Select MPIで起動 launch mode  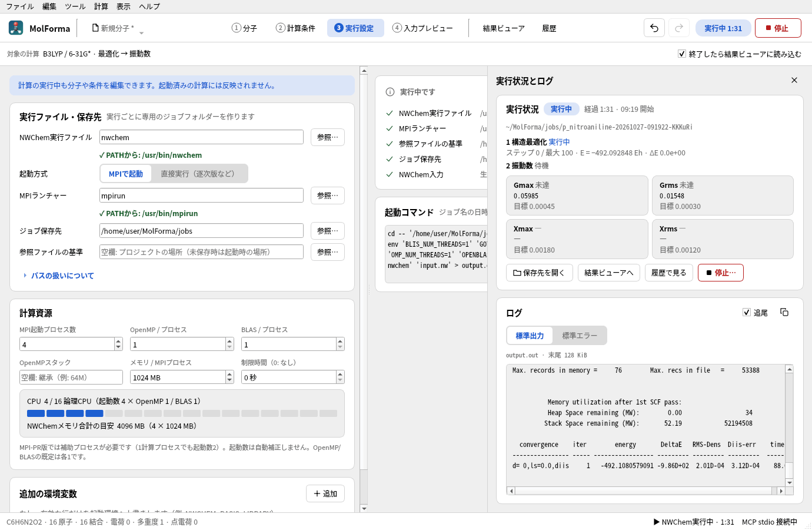[x=126, y=174]
